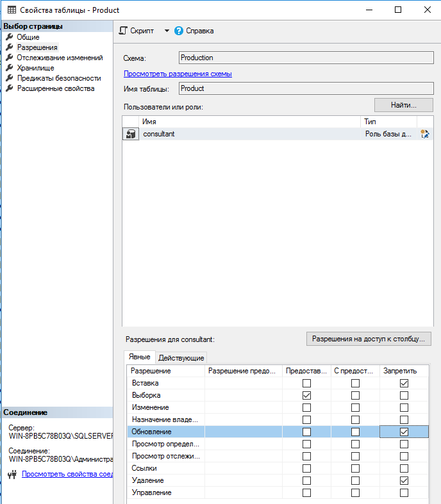Click the Тип column header
Viewport: 441px width, 504px height.
(x=388, y=122)
